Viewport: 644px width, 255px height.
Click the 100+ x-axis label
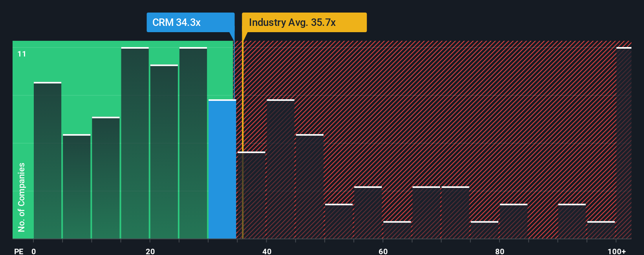tap(617, 251)
